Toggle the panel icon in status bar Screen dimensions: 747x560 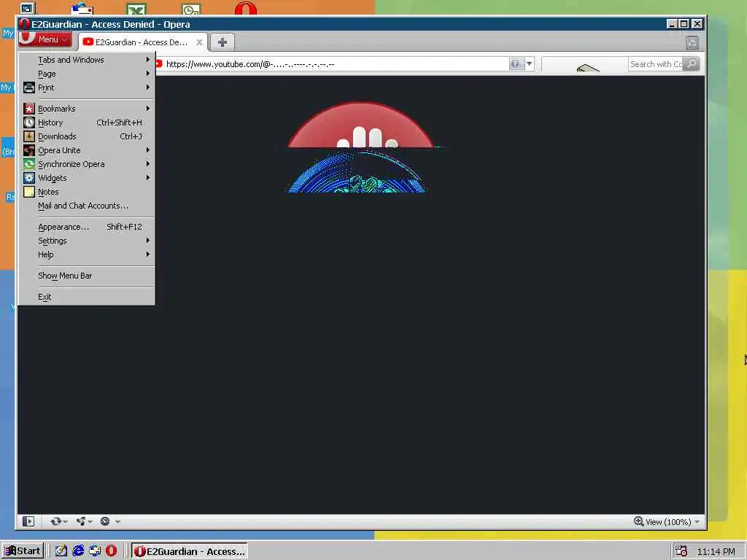pos(28,521)
